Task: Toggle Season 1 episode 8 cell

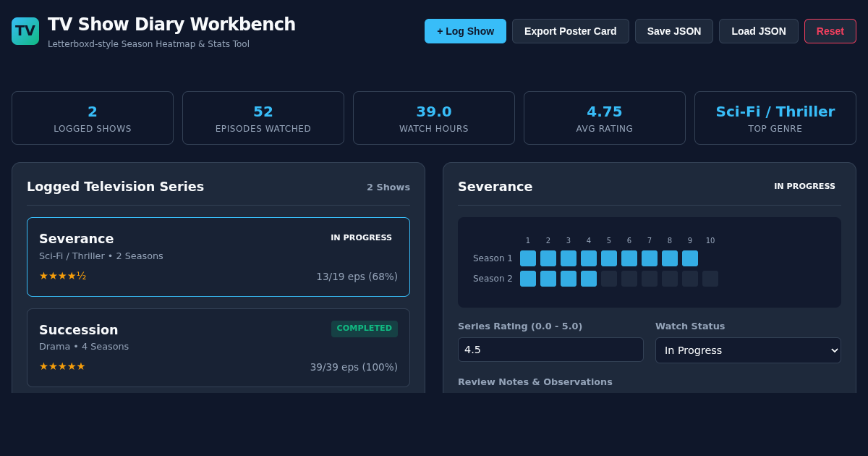Action: click(670, 258)
